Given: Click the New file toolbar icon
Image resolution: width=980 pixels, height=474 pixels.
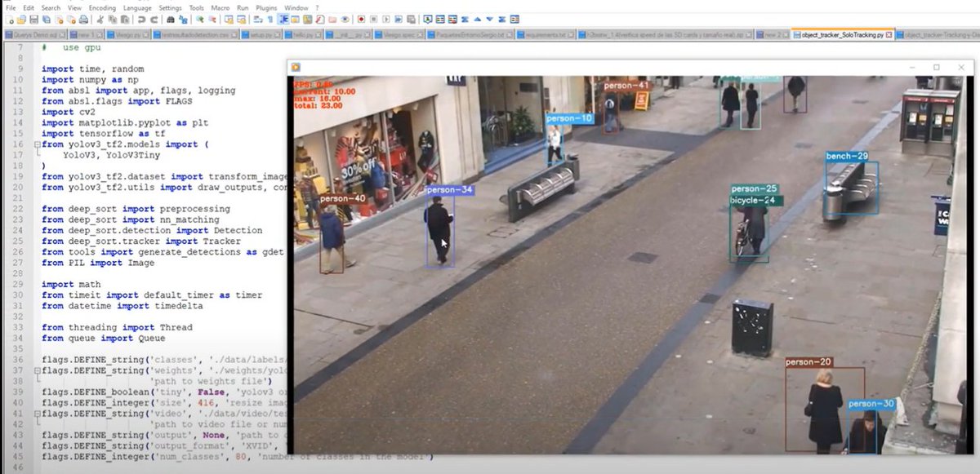Looking at the screenshot, I should pos(10,19).
